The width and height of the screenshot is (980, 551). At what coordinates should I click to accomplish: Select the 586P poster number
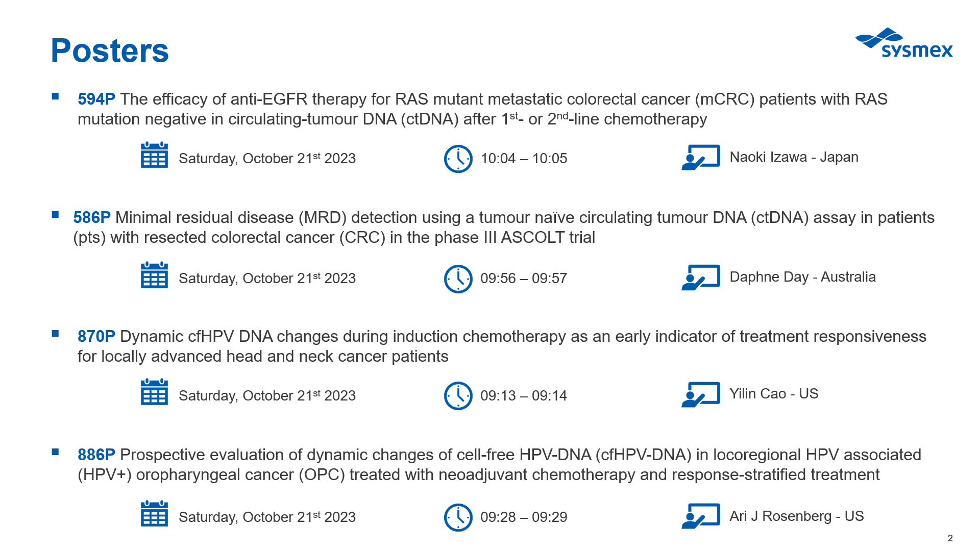(x=92, y=217)
